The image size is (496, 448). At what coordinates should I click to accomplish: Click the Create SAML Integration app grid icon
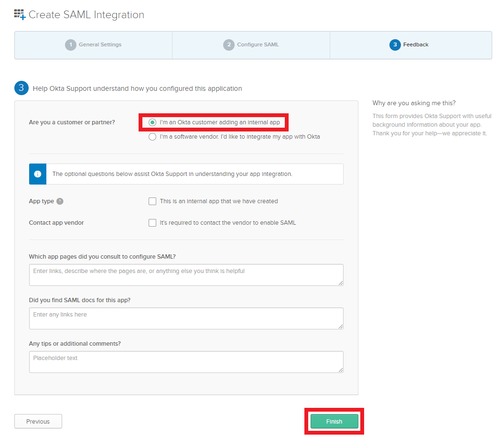(20, 14)
